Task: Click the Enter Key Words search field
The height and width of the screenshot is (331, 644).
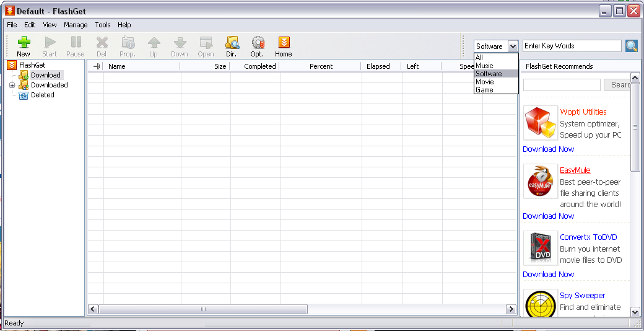Action: pyautogui.click(x=572, y=46)
